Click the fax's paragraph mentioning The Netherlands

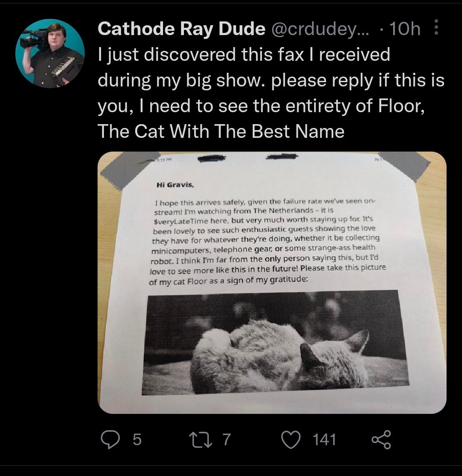tap(265, 241)
